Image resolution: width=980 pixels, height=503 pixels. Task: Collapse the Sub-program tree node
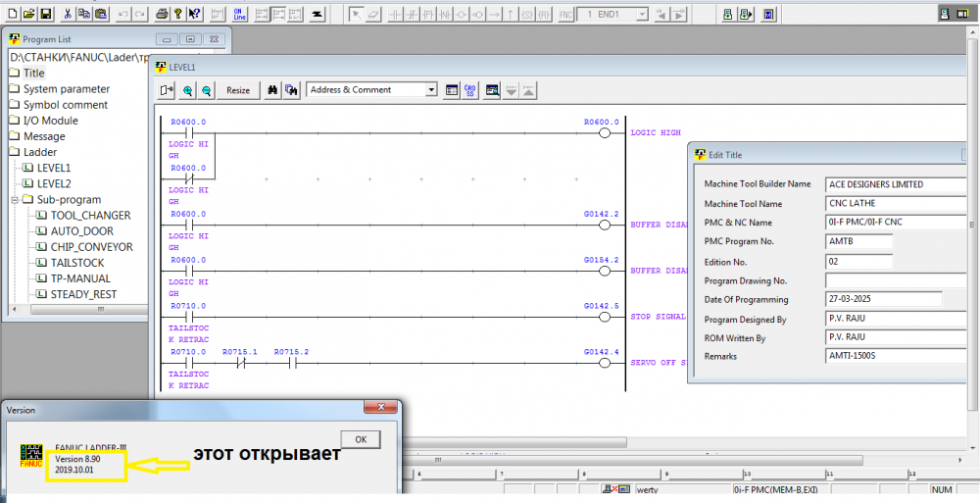pos(15,200)
